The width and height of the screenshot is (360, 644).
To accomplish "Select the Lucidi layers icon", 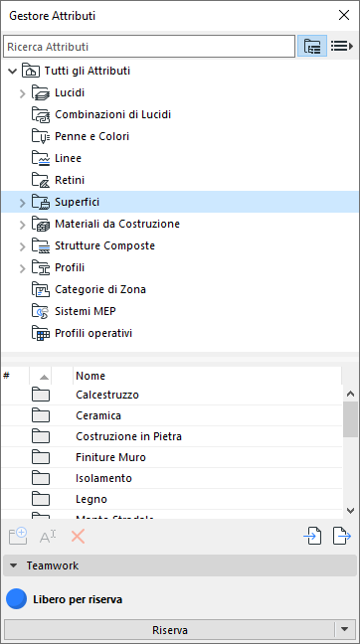I will (x=41, y=92).
